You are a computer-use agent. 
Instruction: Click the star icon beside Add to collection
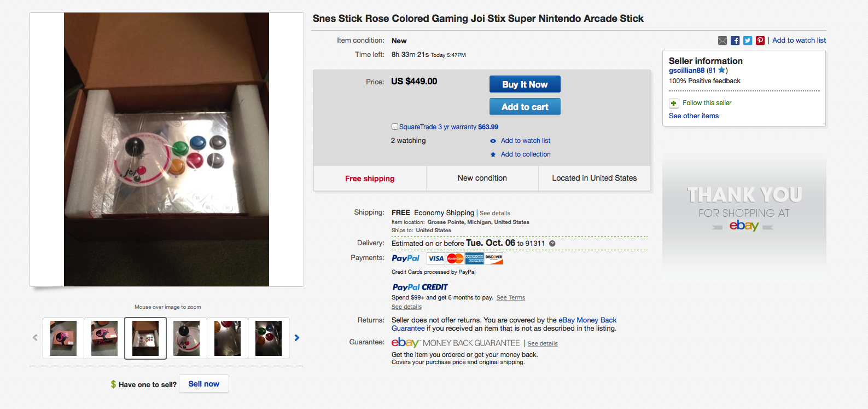[493, 154]
